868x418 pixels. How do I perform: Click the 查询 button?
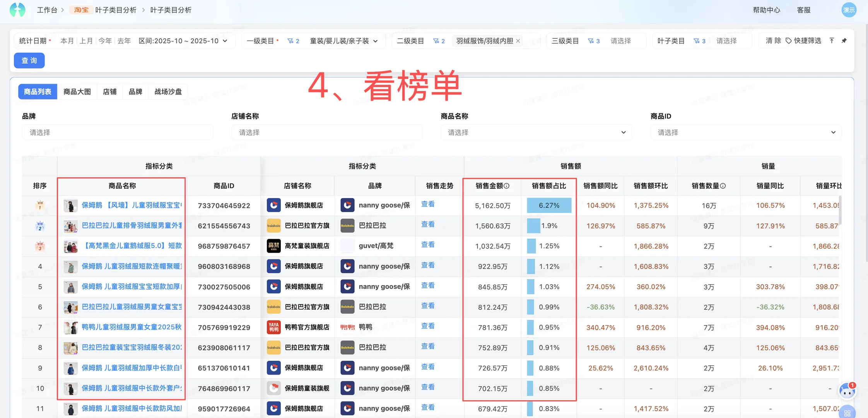pos(29,60)
